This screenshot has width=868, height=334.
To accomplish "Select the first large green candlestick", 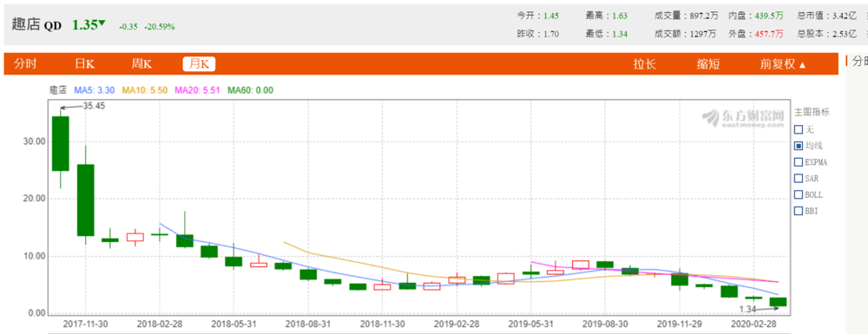I will (61, 144).
